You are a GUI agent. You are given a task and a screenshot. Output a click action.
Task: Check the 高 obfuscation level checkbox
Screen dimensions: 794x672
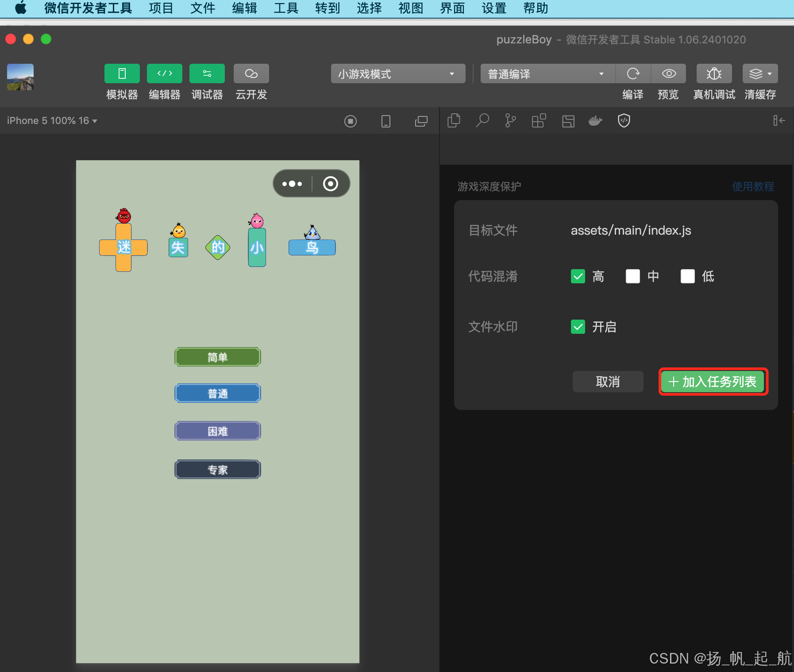coord(578,276)
